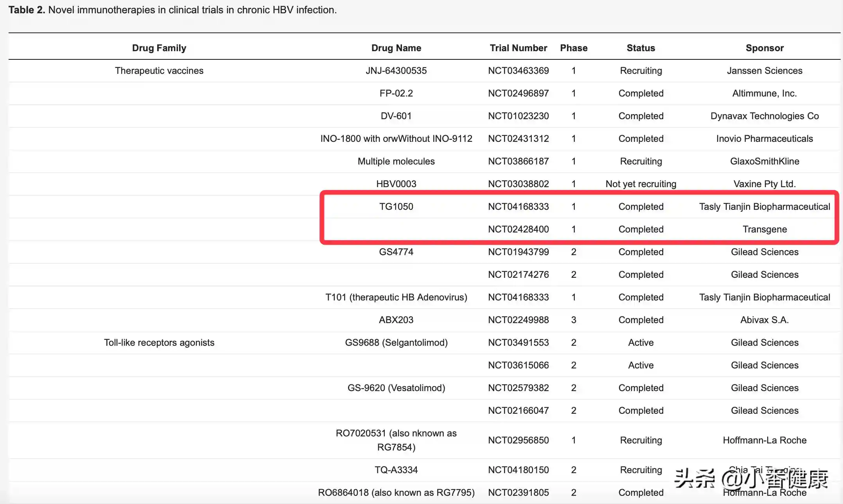Click trial number NCT02428400

[x=518, y=229]
